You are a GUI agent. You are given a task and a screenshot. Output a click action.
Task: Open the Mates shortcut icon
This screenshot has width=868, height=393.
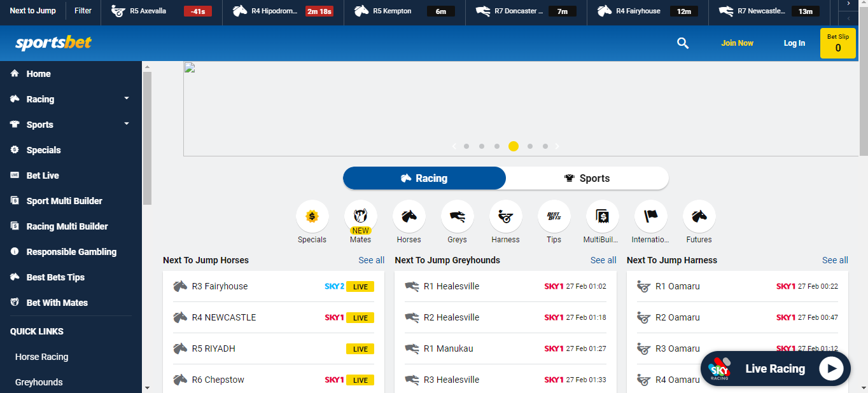click(x=360, y=217)
